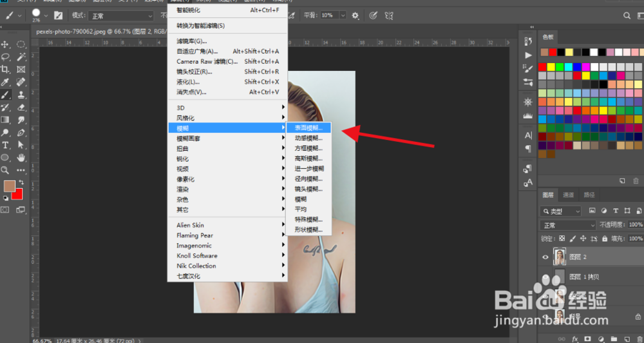Select the Ellipse shape tool
Image resolution: width=644 pixels, height=343 pixels.
pyautogui.click(x=5, y=157)
